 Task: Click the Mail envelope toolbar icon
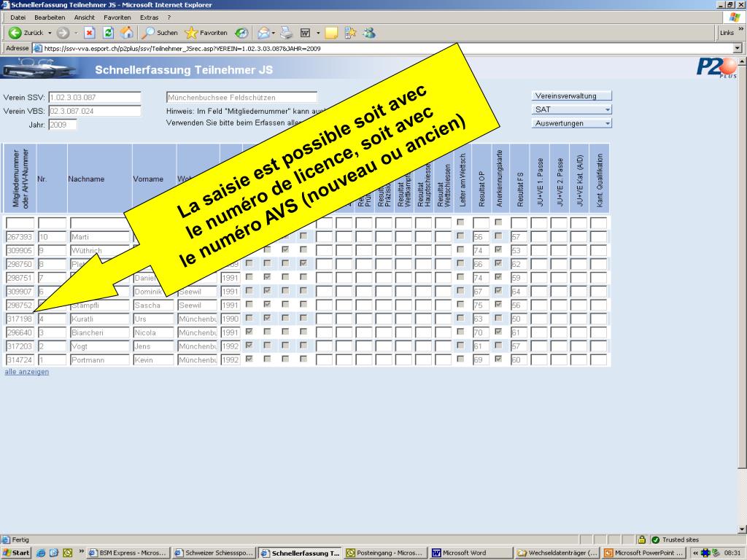point(263,33)
